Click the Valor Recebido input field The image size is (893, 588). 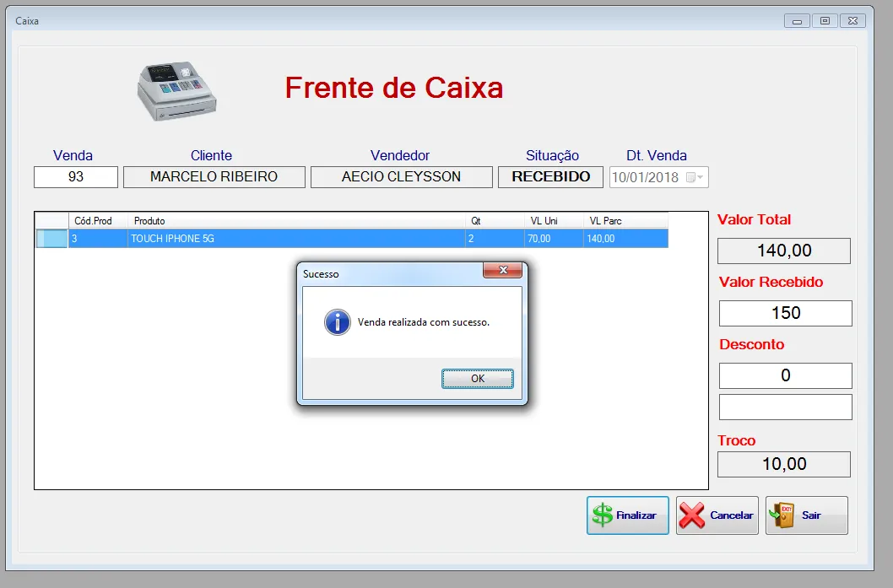point(785,313)
